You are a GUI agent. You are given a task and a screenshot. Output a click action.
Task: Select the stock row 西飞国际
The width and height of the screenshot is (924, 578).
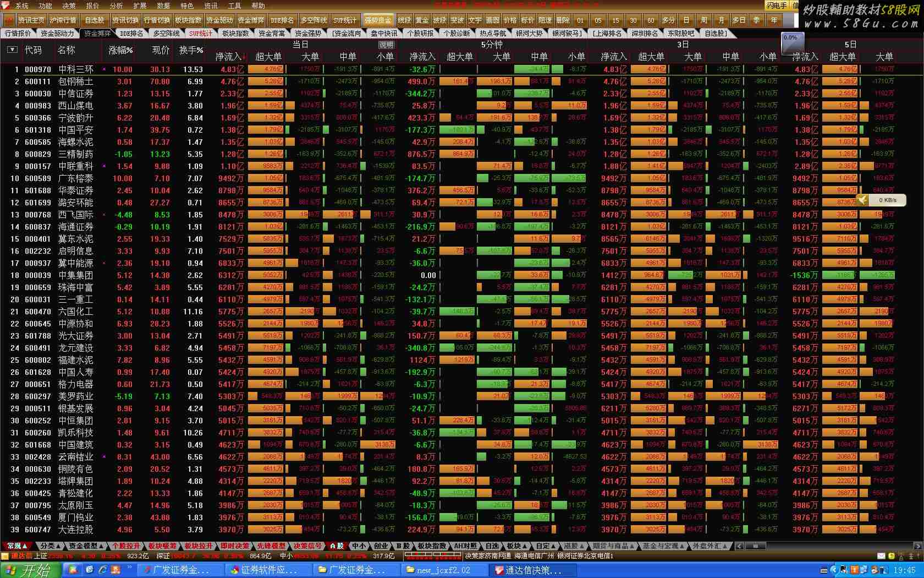(462, 215)
